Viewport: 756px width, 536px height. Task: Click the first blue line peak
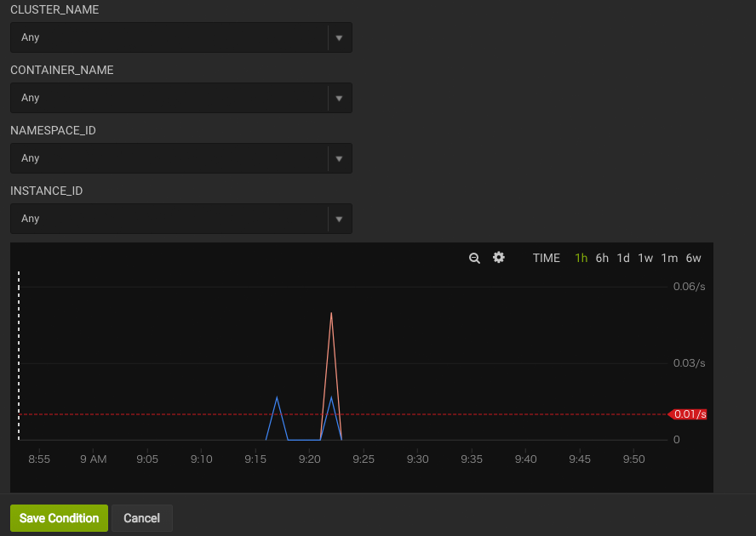coord(277,397)
